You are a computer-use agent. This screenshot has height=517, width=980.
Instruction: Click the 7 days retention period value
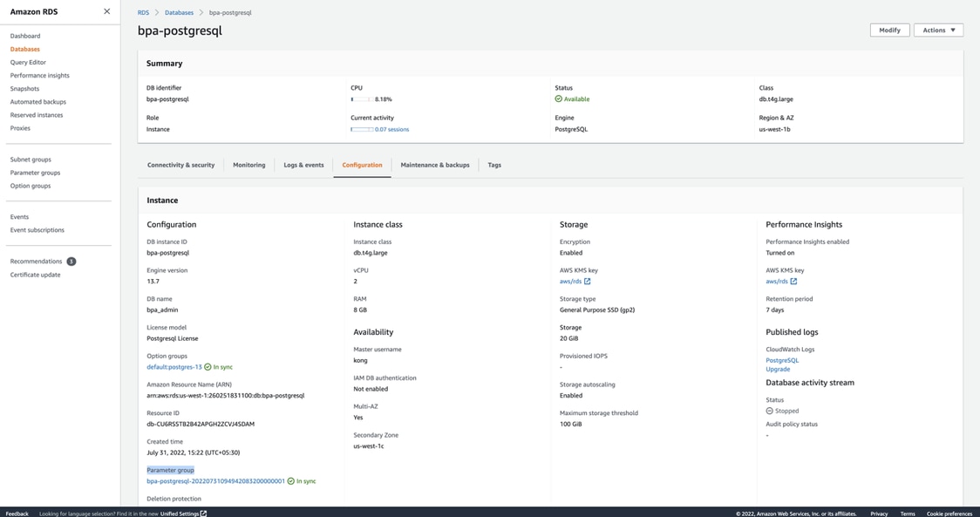tap(775, 310)
